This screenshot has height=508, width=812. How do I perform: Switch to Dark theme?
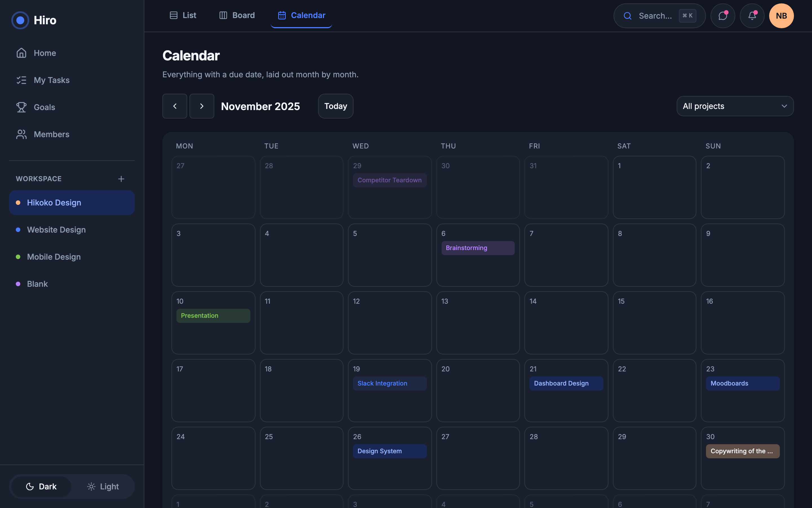pyautogui.click(x=41, y=487)
